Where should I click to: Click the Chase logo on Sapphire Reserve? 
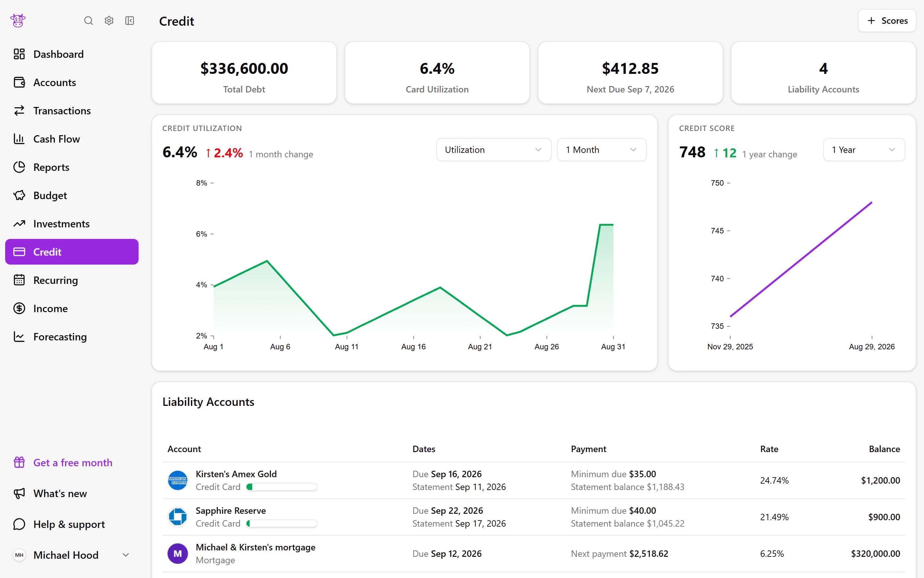tap(177, 517)
